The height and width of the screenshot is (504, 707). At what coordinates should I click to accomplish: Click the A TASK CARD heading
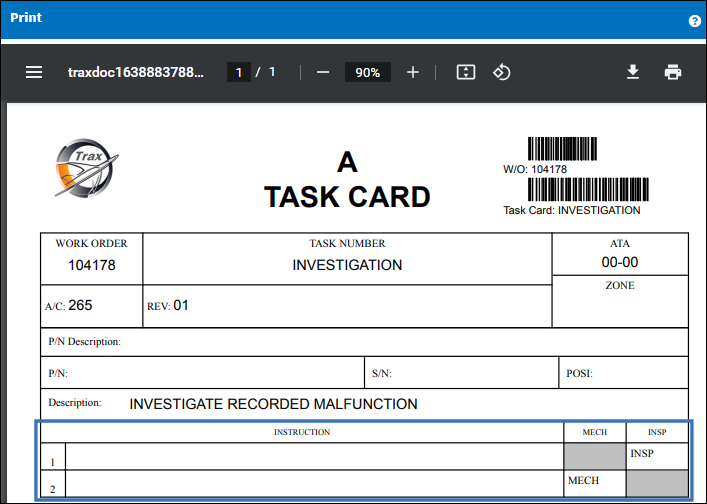click(x=347, y=180)
